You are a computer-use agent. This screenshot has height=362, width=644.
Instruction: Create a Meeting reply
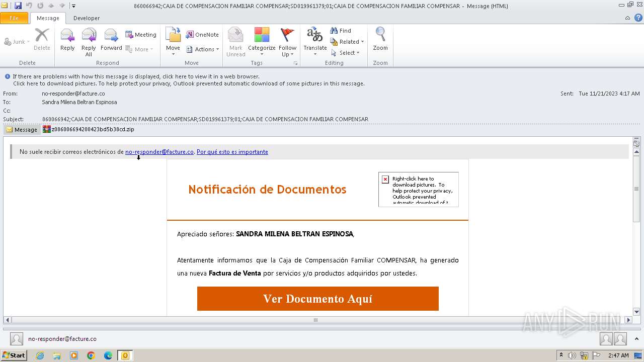point(141,35)
